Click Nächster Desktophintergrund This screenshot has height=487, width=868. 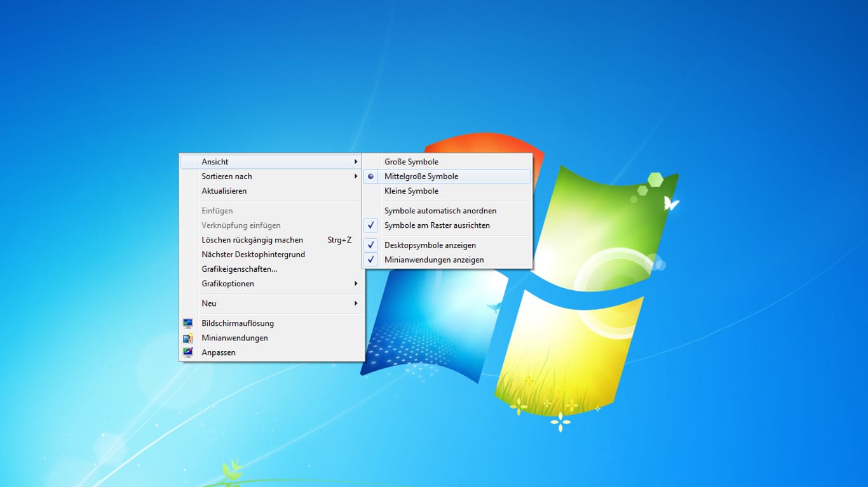tap(271, 255)
